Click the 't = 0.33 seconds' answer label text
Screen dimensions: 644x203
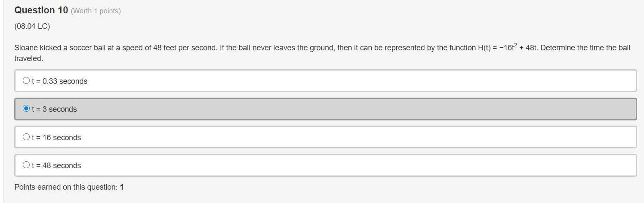[x=59, y=81]
